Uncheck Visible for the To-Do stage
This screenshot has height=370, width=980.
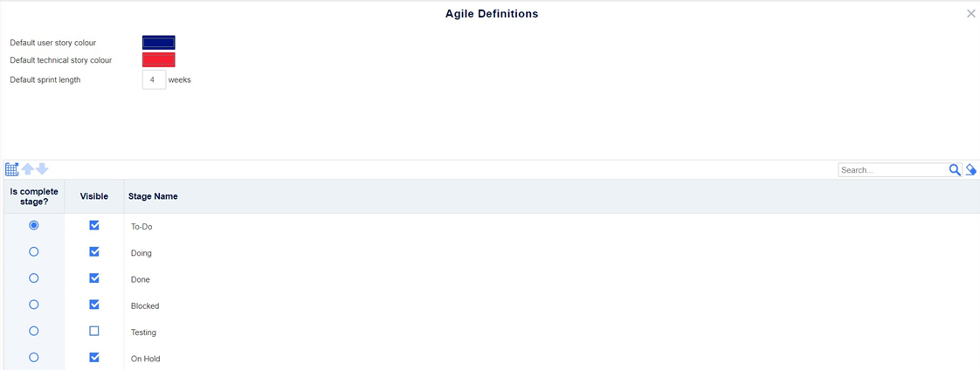tap(94, 225)
